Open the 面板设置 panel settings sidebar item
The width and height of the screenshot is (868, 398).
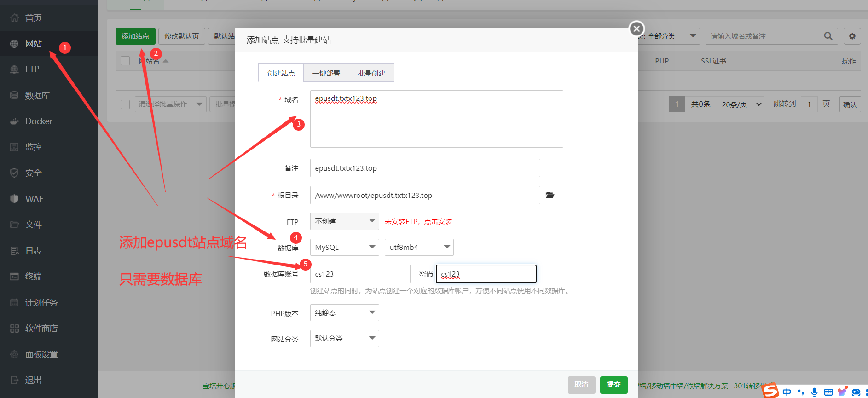(41, 354)
